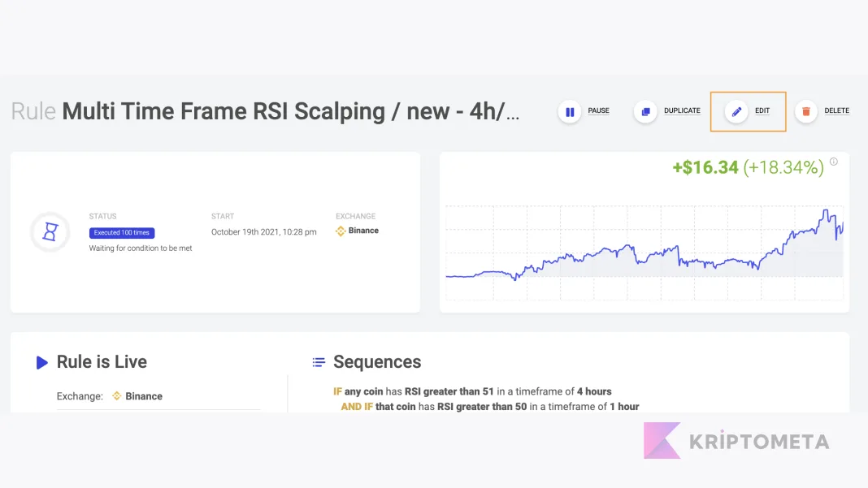868x488 pixels.
Task: Click the Binance name in Rule is Live section
Action: pos(143,396)
